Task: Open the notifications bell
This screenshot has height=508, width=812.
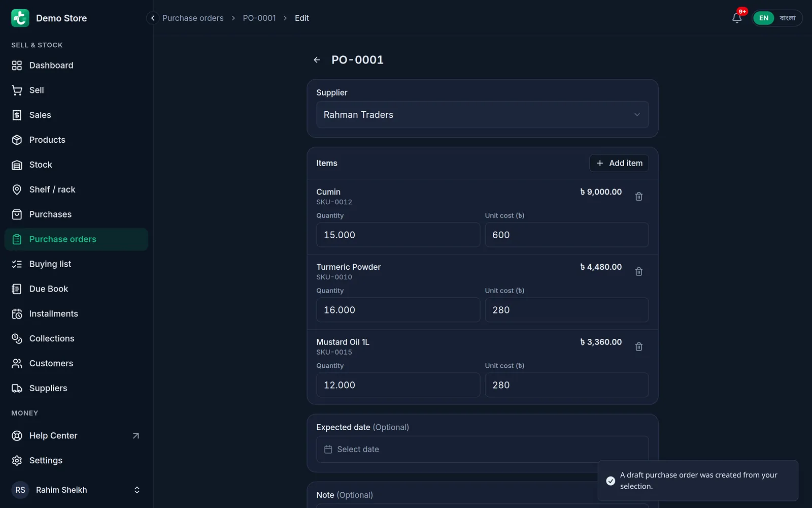Action: coord(737,18)
